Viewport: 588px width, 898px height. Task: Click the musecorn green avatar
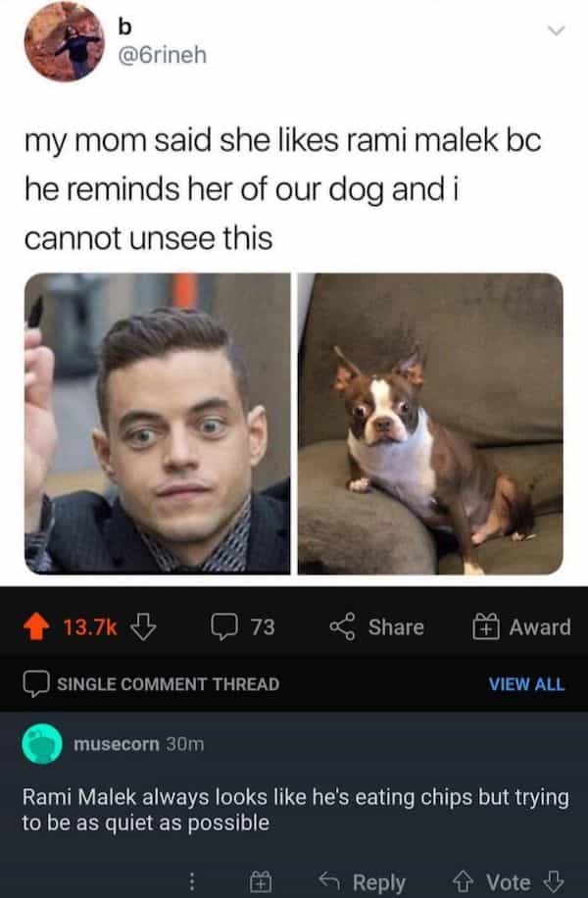pyautogui.click(x=42, y=743)
